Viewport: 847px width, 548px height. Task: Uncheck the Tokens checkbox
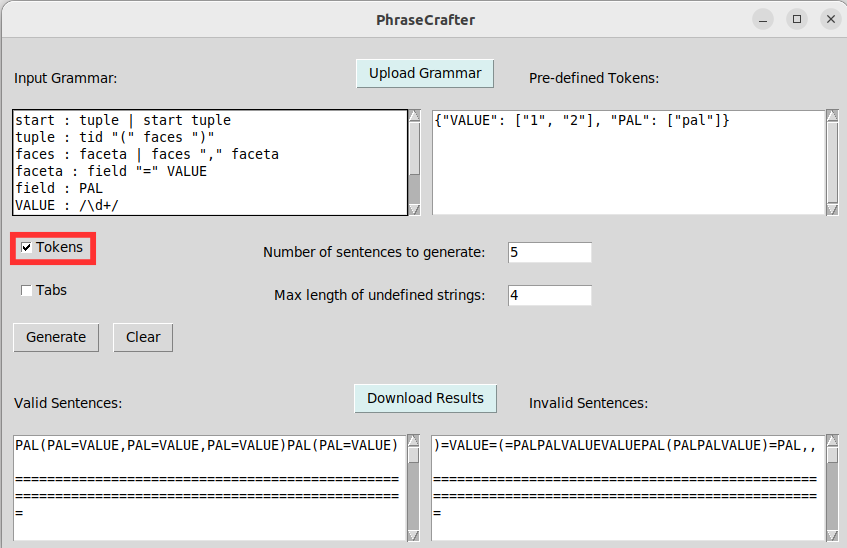click(x=27, y=248)
